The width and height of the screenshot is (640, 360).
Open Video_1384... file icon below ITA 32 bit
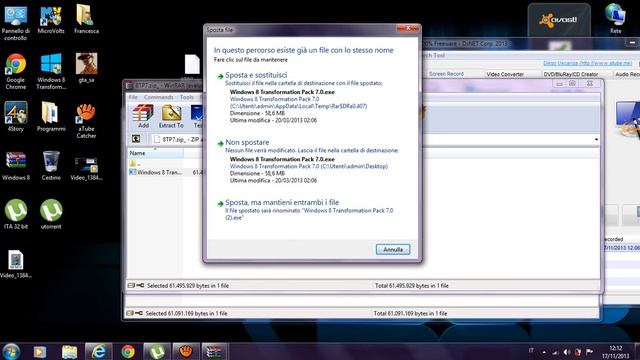(x=16, y=264)
